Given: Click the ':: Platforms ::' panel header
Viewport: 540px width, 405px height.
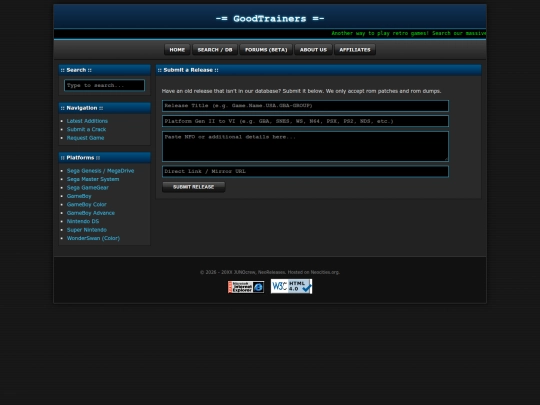Looking at the screenshot, I should point(105,158).
